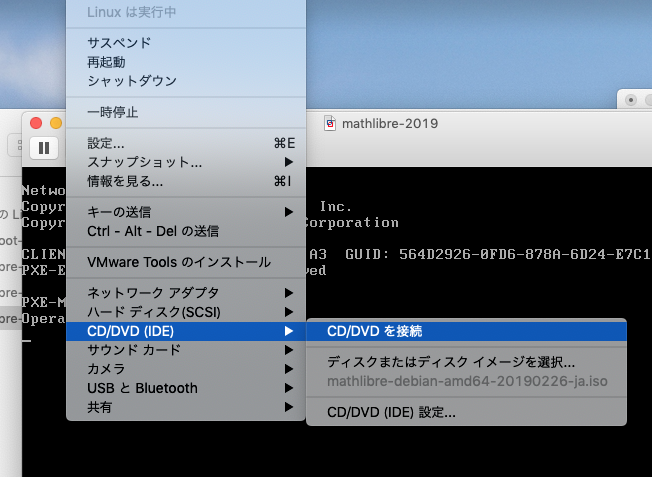This screenshot has height=477, width=652.
Task: Click 一時停止 to pause the VM
Action: pyautogui.click(x=186, y=112)
